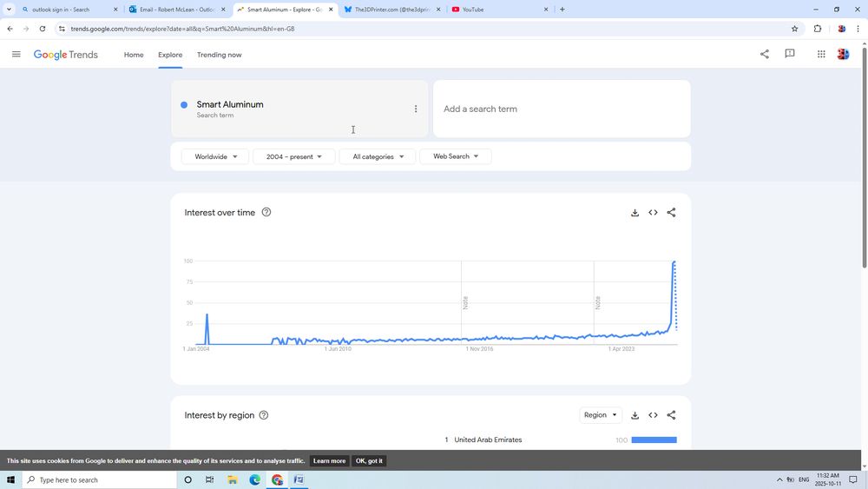The width and height of the screenshot is (868, 489).
Task: Open Interest by region help icon
Action: [x=264, y=415]
